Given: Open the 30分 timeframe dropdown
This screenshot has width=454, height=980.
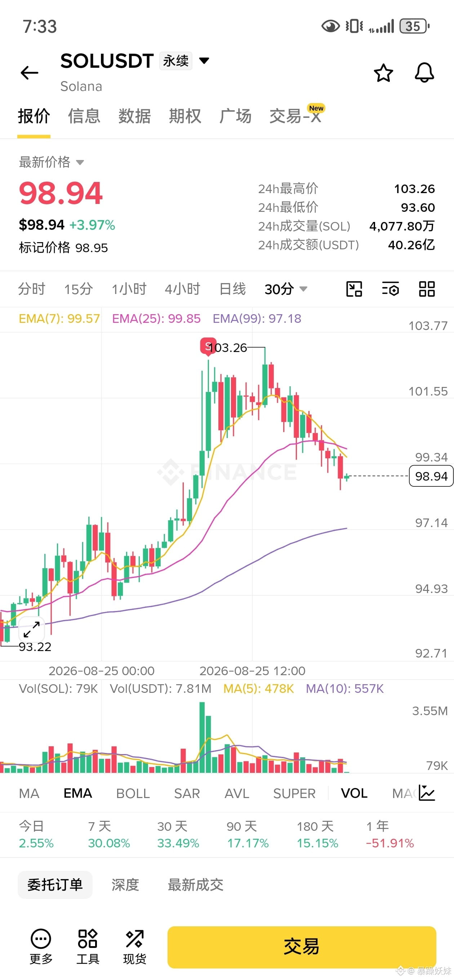Looking at the screenshot, I should (286, 289).
